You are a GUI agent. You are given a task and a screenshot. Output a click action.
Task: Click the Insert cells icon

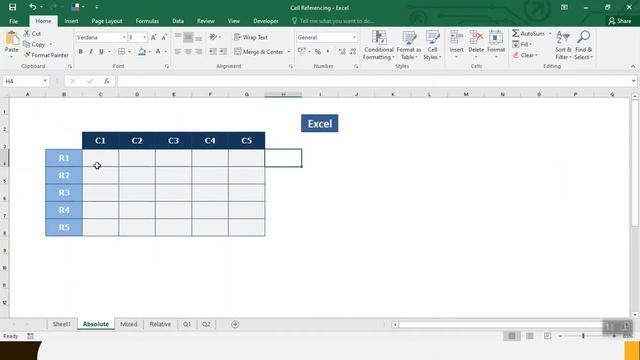(x=456, y=38)
